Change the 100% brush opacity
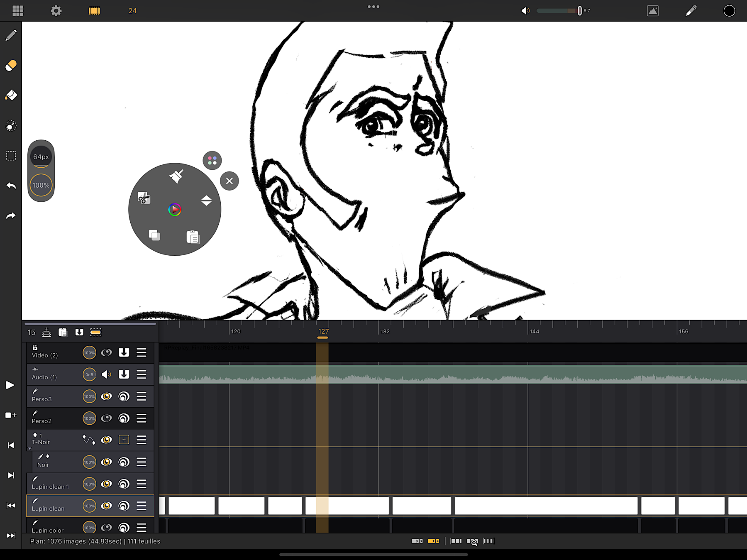This screenshot has height=560, width=747. tap(41, 185)
